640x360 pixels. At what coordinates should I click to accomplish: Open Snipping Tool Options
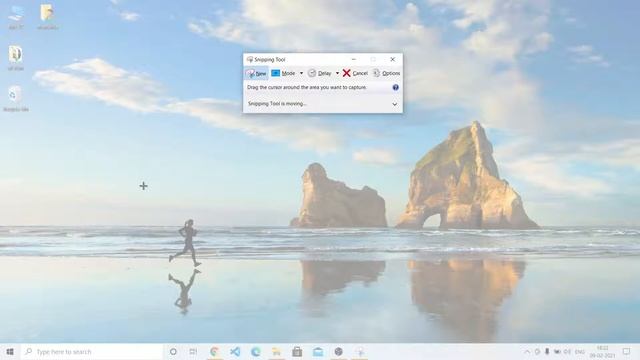pyautogui.click(x=387, y=73)
